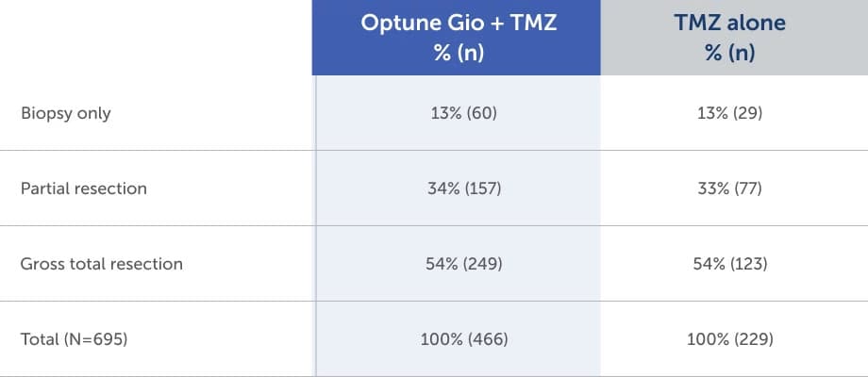Select the Biopsy only row label
This screenshot has height=377, width=868.
pos(65,113)
